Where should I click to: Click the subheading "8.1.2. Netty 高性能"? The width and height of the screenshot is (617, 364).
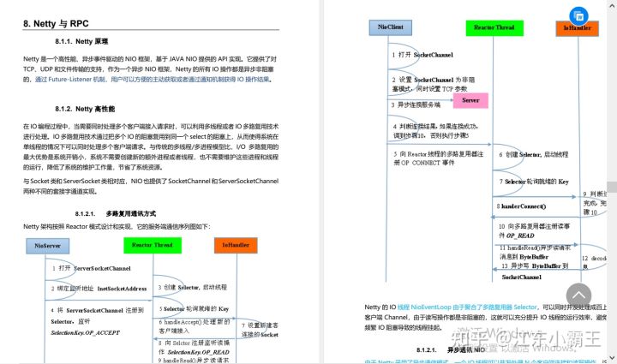pos(85,109)
